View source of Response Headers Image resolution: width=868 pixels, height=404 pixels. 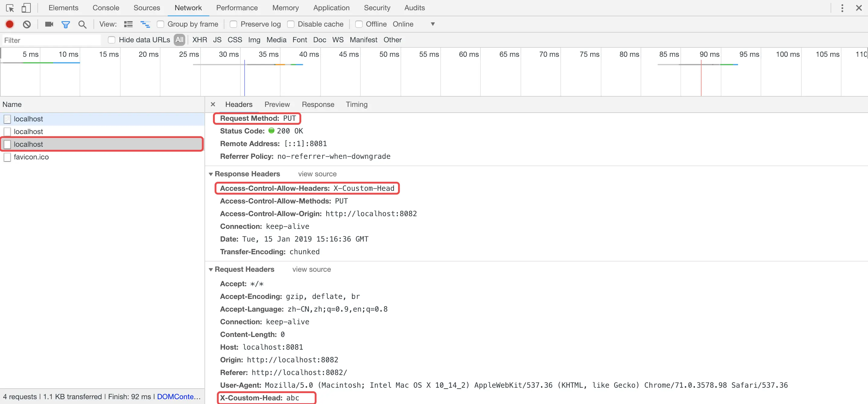click(x=317, y=174)
